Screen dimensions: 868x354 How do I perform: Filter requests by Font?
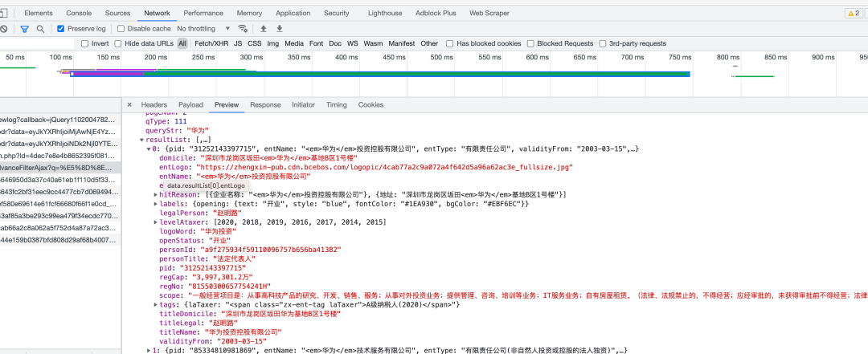[316, 43]
